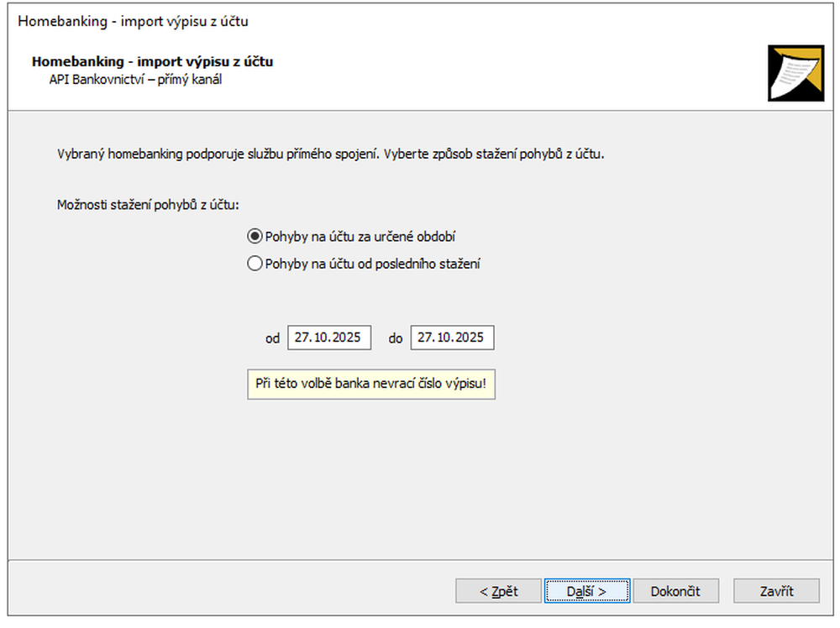This screenshot has width=840, height=628.
Task: Click the day '27' in the 'od' date field
Action: coord(301,338)
